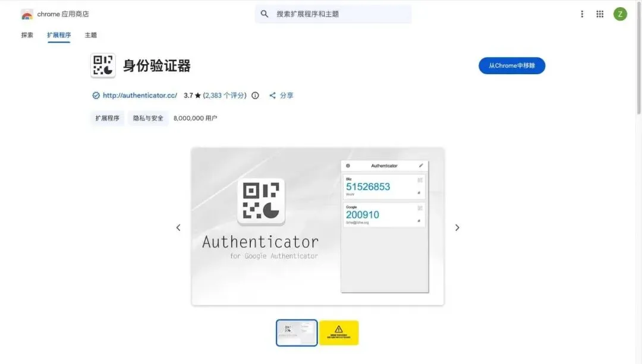The width and height of the screenshot is (642, 364).
Task: Click the 隐私与安全 category chip
Action: point(148,118)
